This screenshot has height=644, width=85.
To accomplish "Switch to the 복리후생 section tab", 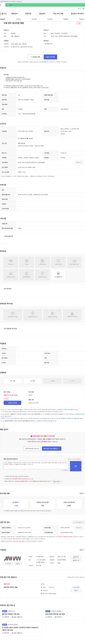I will 50,19.
